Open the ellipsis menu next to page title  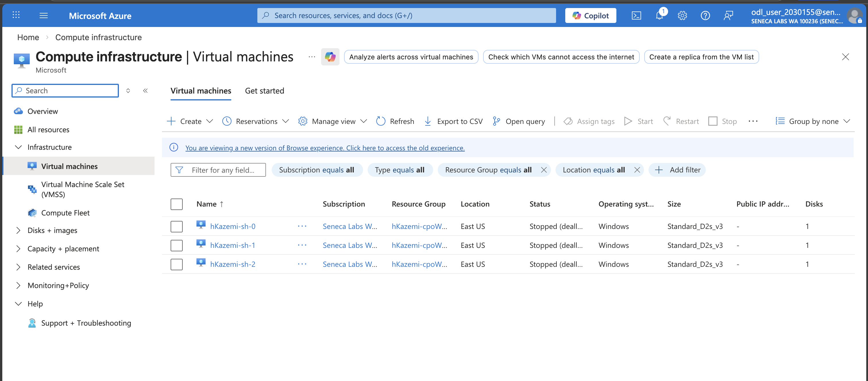pos(312,57)
